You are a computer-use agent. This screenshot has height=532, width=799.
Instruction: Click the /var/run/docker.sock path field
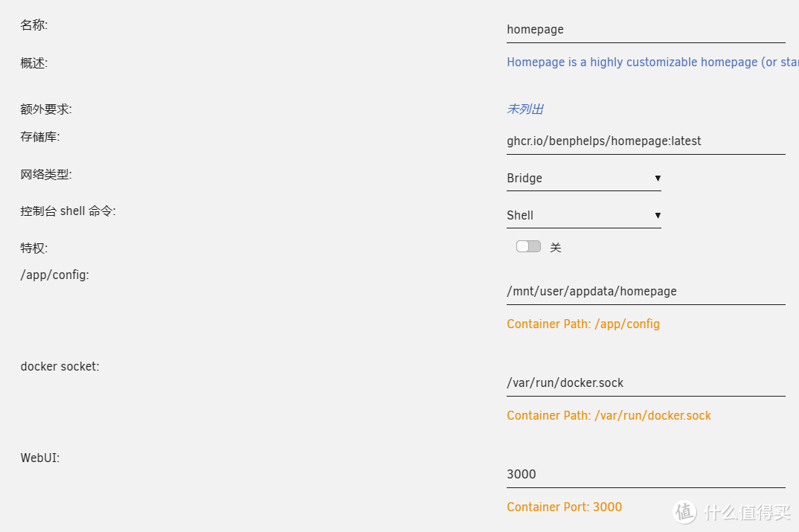point(645,383)
